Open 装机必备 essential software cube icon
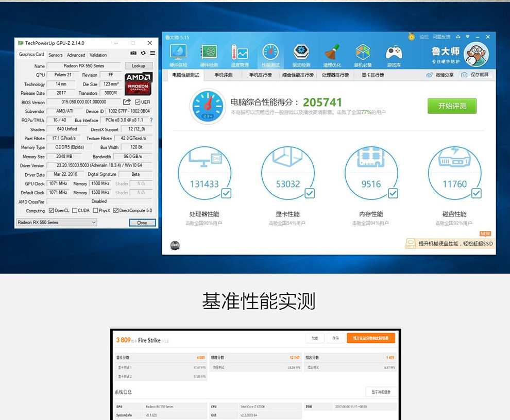The width and height of the screenshot is (510, 420). (363, 56)
